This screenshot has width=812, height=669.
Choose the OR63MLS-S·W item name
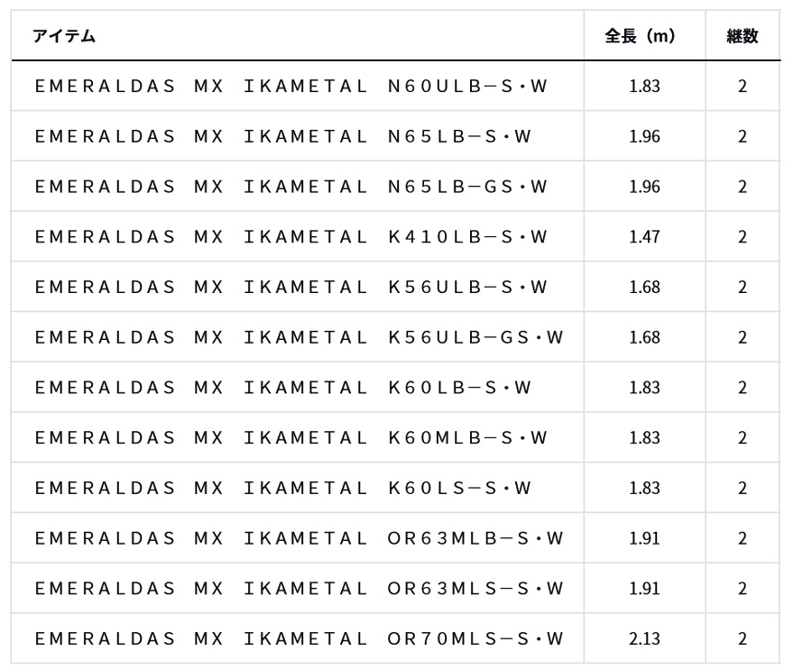point(300,589)
